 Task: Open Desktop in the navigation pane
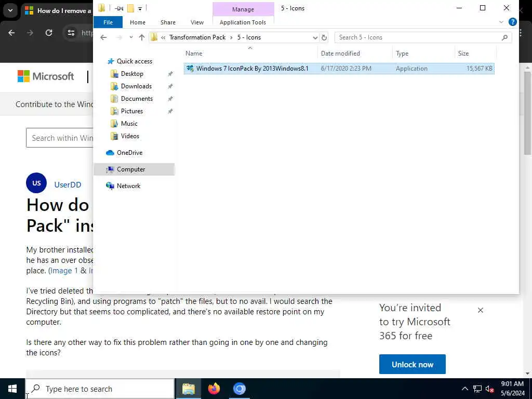(x=132, y=74)
